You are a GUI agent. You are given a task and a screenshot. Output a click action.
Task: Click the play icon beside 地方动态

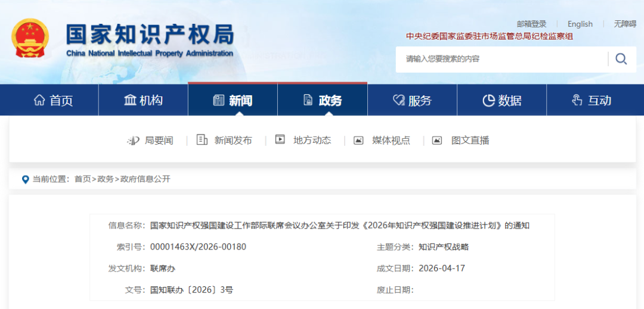(x=280, y=139)
